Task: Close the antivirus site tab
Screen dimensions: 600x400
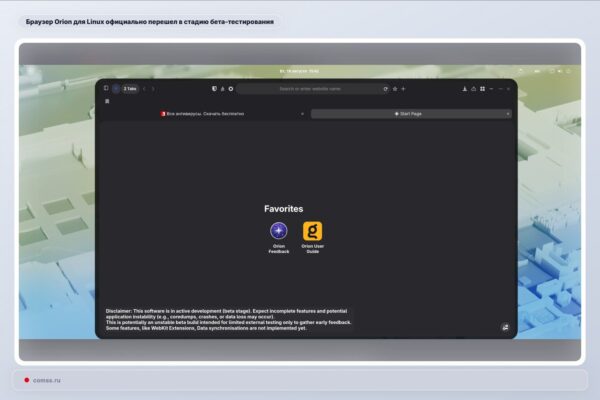Action: tap(302, 114)
